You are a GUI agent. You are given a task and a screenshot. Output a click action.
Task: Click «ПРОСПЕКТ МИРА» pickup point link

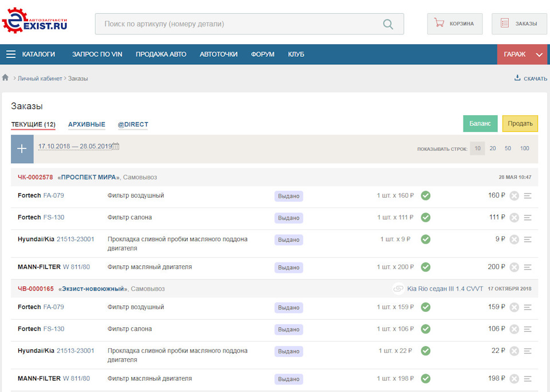click(x=88, y=177)
